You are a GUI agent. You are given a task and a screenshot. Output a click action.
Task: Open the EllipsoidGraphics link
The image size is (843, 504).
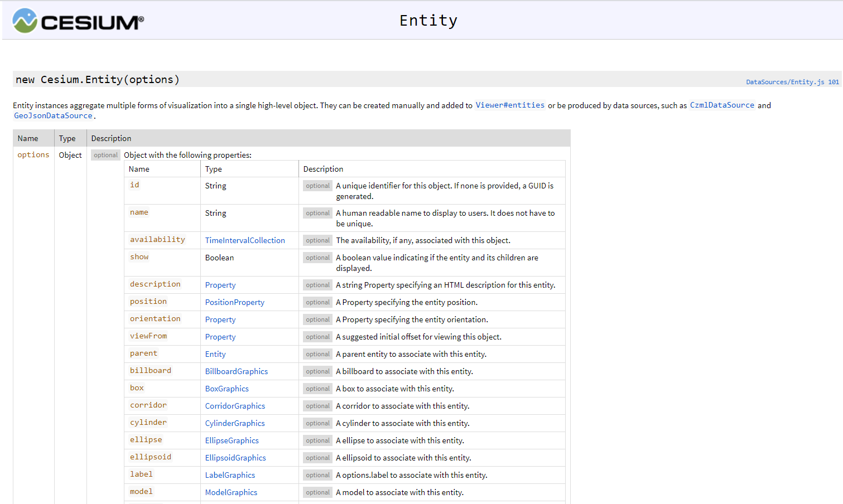tap(235, 458)
